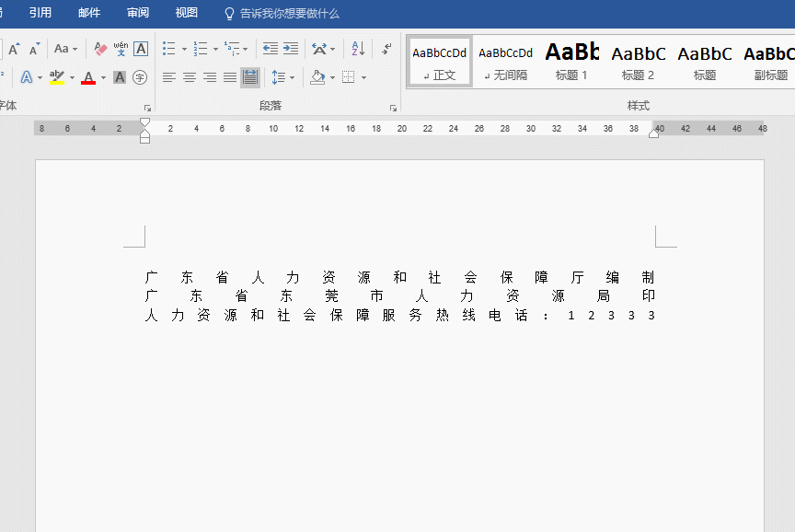Click the Sort (A-Z) icon
Viewport: 795px width, 532px height.
(358, 49)
